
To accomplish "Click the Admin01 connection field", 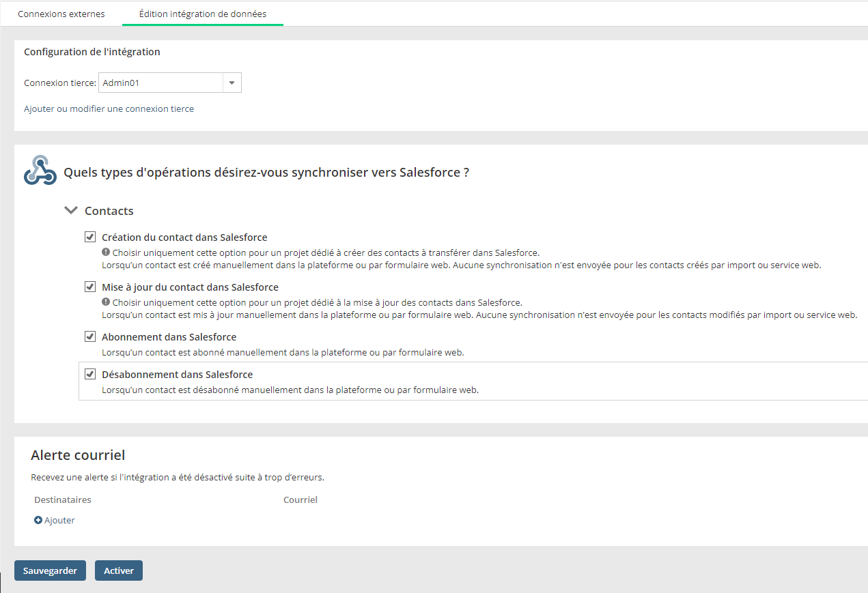I will click(161, 83).
